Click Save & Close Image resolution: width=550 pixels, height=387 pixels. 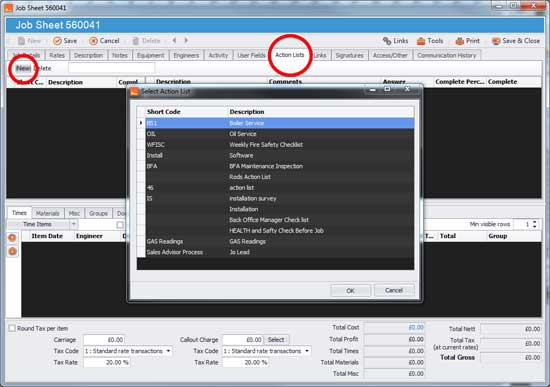point(516,41)
